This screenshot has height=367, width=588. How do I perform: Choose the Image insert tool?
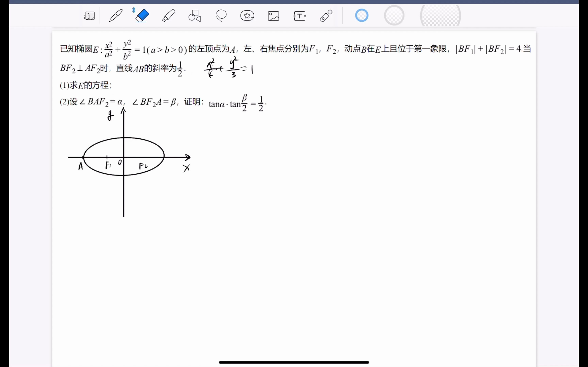tap(273, 16)
